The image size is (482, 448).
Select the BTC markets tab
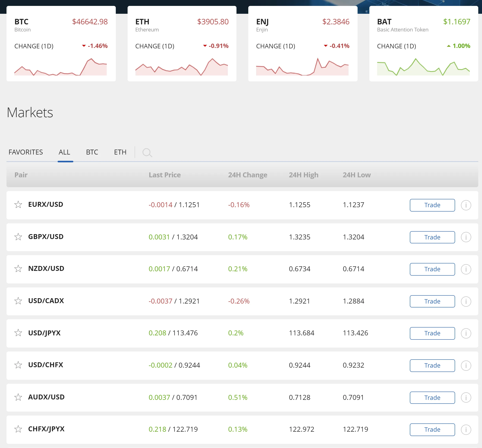(92, 152)
